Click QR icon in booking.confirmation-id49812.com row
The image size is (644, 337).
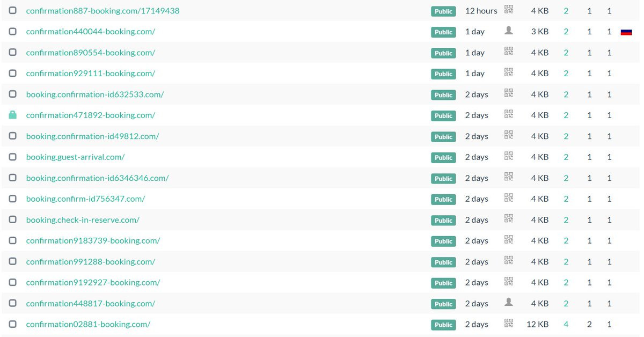tap(509, 135)
